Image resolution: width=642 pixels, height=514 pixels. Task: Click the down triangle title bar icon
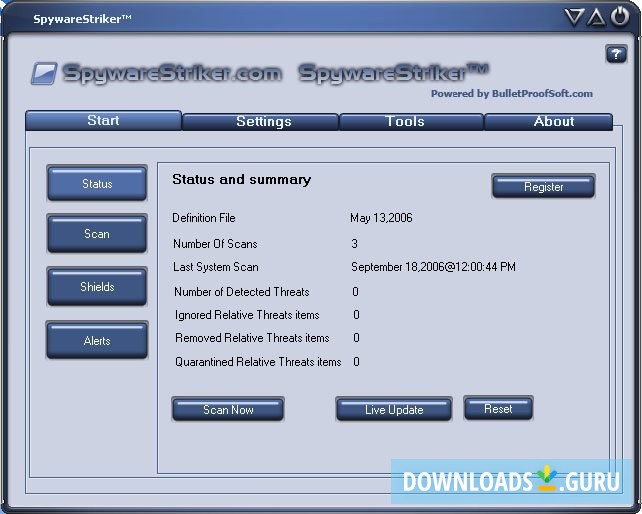point(574,17)
